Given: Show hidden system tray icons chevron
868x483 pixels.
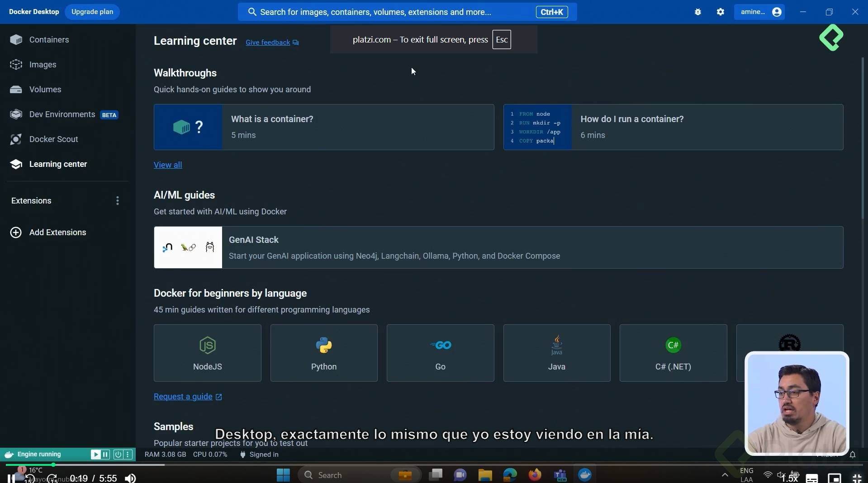Looking at the screenshot, I should pyautogui.click(x=725, y=475).
